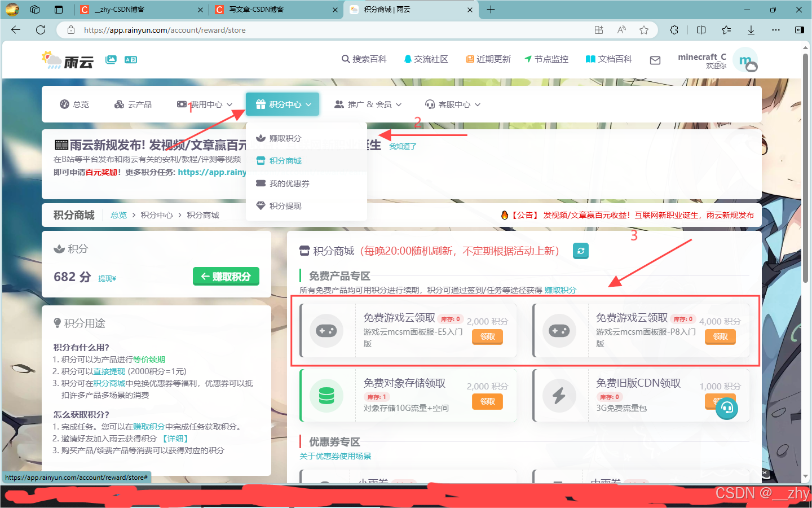Open the 【详细】 invite link
The width and height of the screenshot is (812, 508).
pyautogui.click(x=175, y=439)
